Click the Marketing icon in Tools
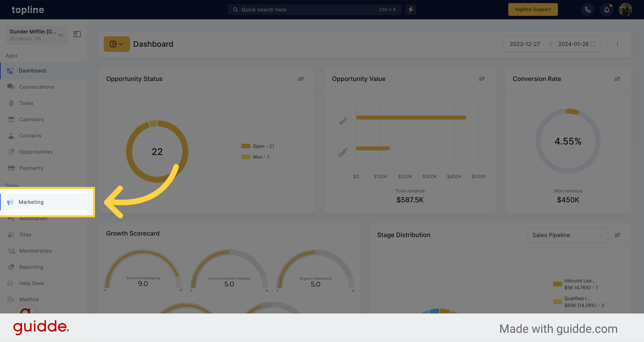Screen dimensions: 644x342 (11, 202)
